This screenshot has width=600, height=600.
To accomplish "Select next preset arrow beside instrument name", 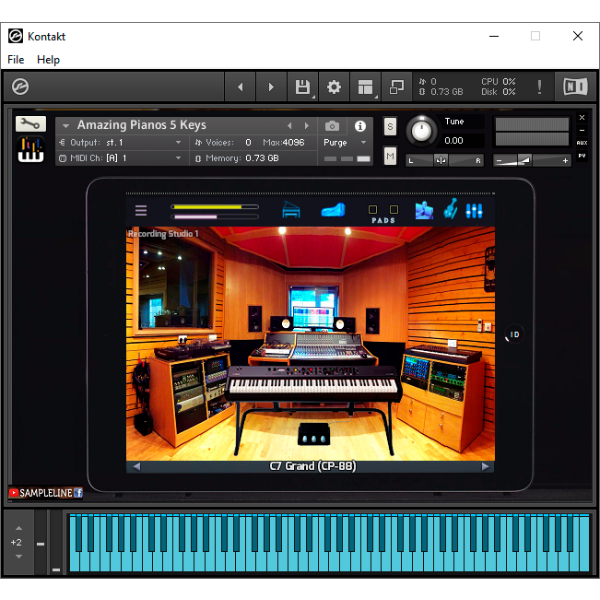I will coord(307,126).
